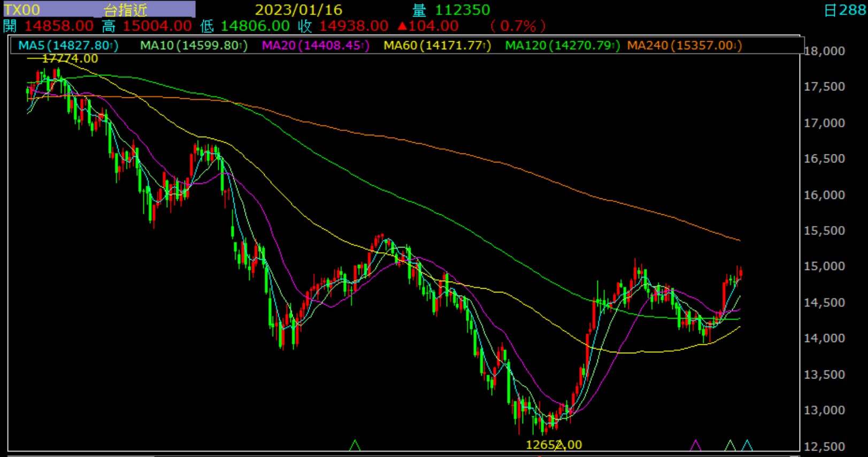Image resolution: width=868 pixels, height=457 pixels.
Task: Click the 14,000 price axis label
Action: [x=824, y=338]
